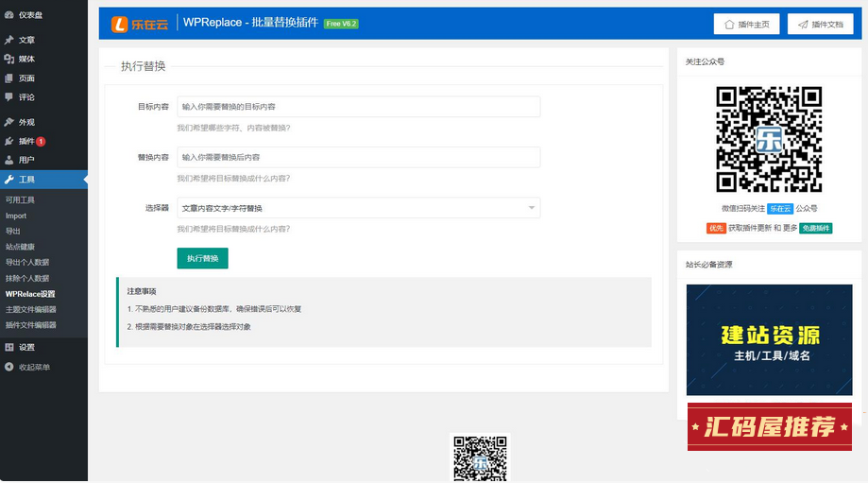The width and height of the screenshot is (868, 483).
Task: Select Import submenu entry
Action: tap(16, 216)
